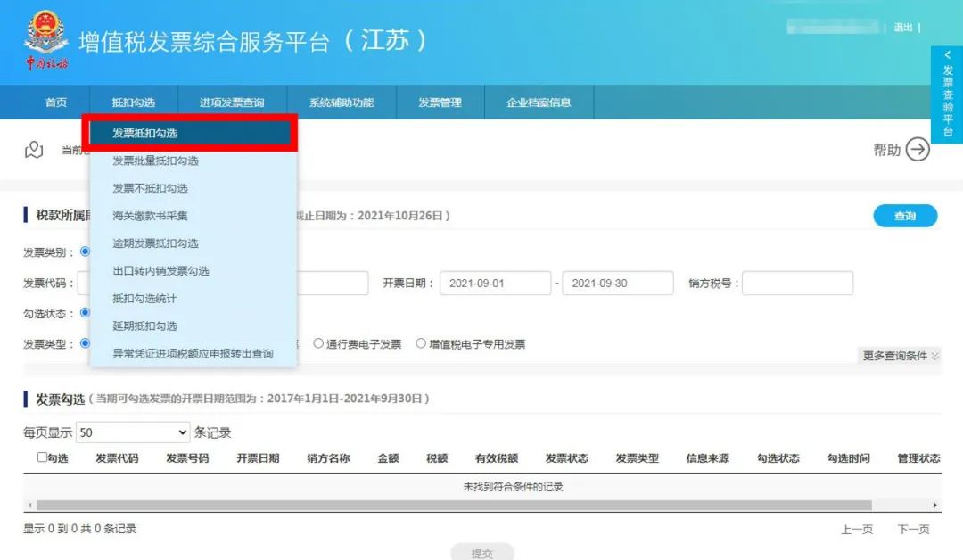
Task: Go to 下一页 next page
Action: coord(913,530)
